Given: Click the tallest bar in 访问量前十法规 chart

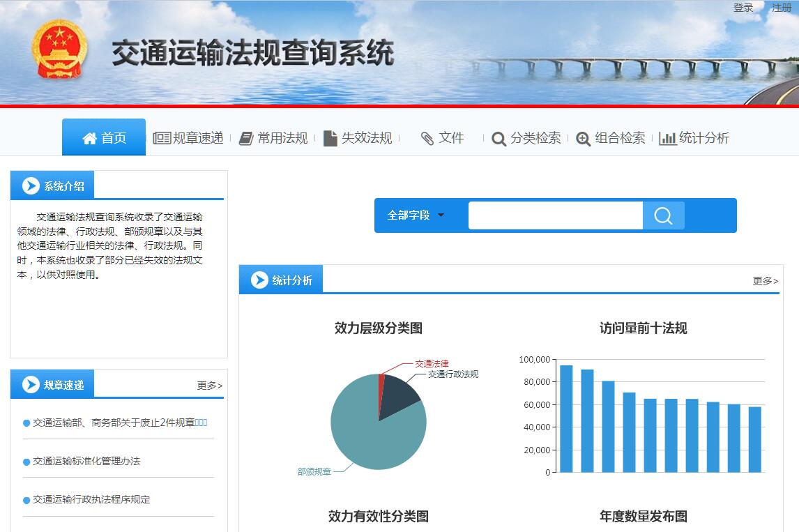Looking at the screenshot, I should pyautogui.click(x=566, y=418).
